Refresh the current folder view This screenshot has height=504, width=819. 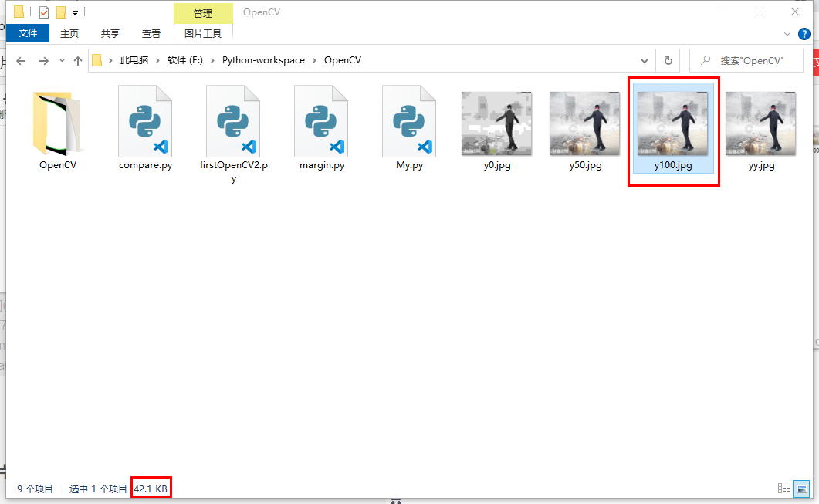tap(668, 60)
